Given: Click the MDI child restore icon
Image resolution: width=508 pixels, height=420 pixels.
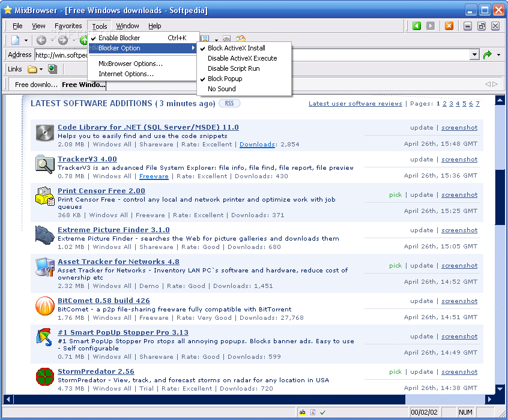Looking at the screenshot, I should tap(482, 26).
